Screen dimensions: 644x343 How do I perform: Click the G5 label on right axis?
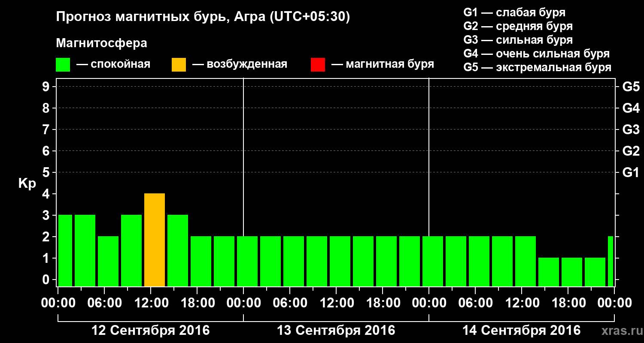click(x=631, y=87)
